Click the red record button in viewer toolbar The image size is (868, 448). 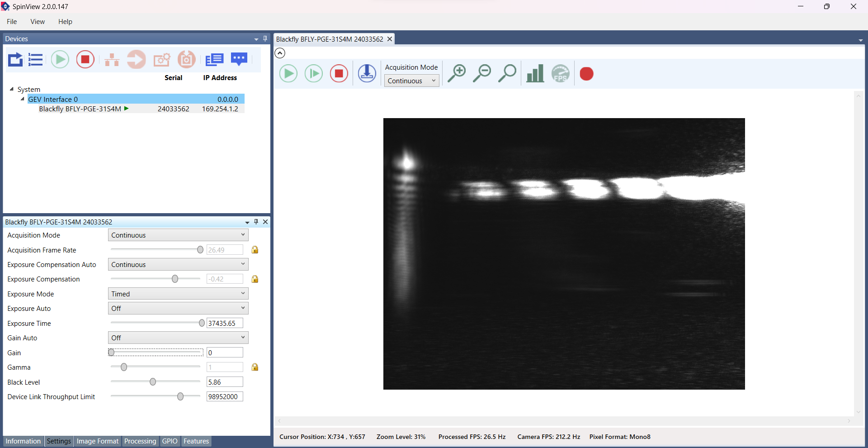click(586, 74)
